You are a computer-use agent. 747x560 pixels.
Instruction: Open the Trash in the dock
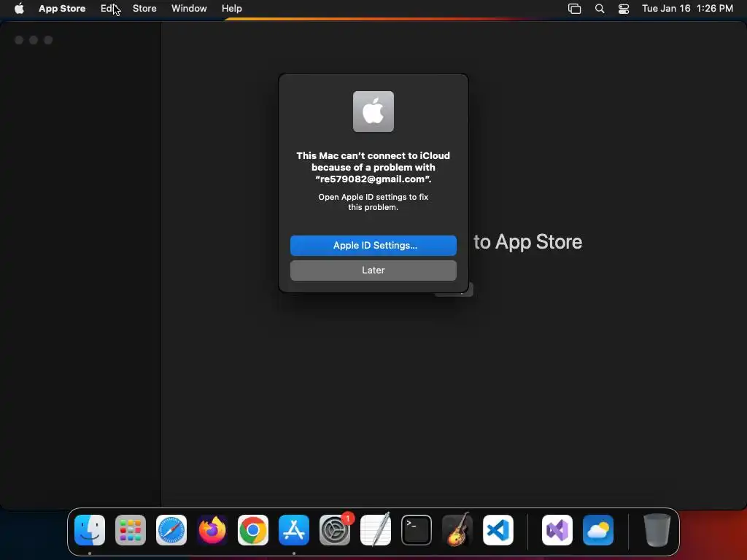[x=657, y=530]
